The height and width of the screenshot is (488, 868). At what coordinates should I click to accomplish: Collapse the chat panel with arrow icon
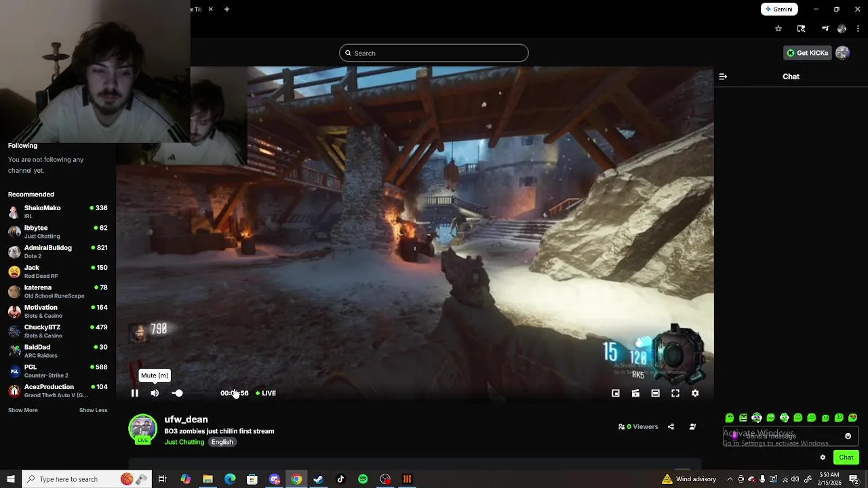(723, 77)
